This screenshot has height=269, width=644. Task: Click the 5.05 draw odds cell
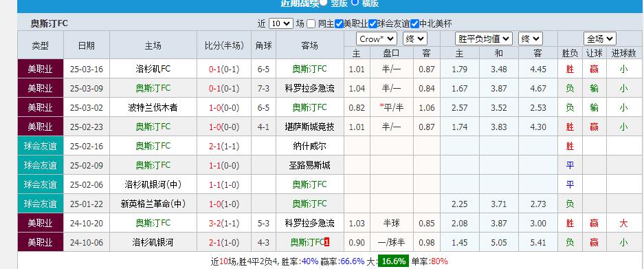[x=498, y=243]
